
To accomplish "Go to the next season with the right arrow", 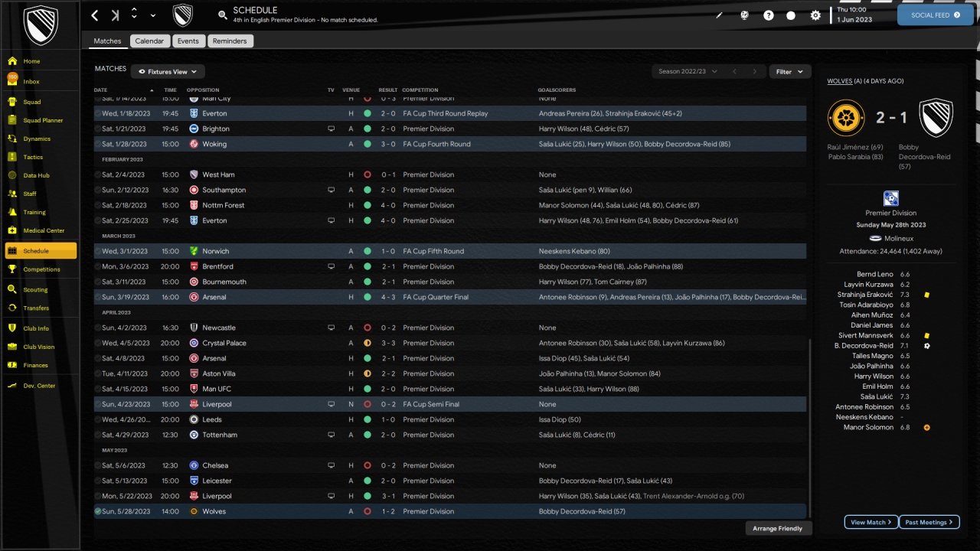I will [x=754, y=71].
